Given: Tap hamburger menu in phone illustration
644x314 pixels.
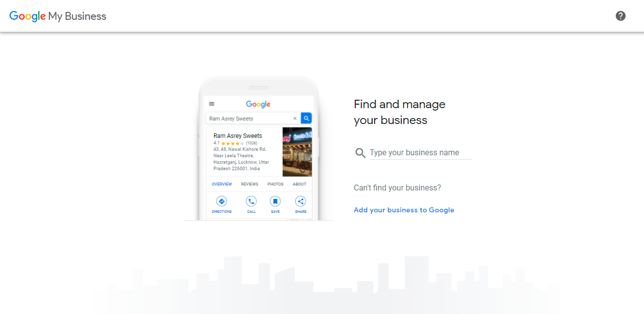Looking at the screenshot, I should click(x=212, y=104).
